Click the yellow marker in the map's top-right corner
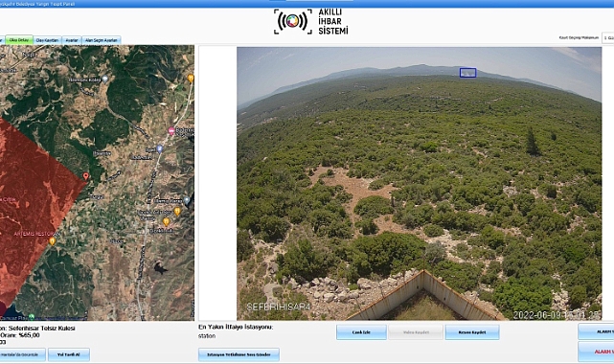The height and width of the screenshot is (364, 614). pos(191,78)
